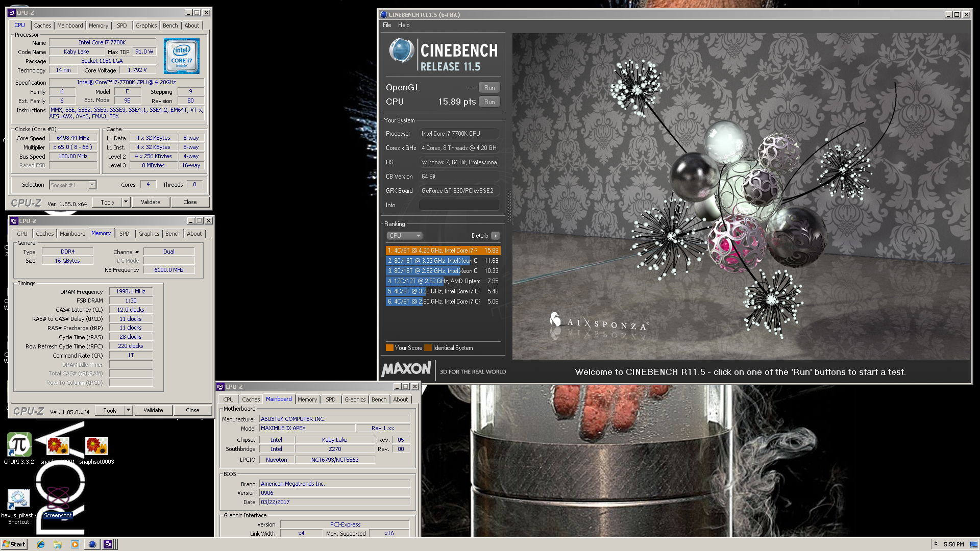Screen dimensions: 980x551
Task: Click Validate in top CPU-Z window
Action: coord(151,202)
